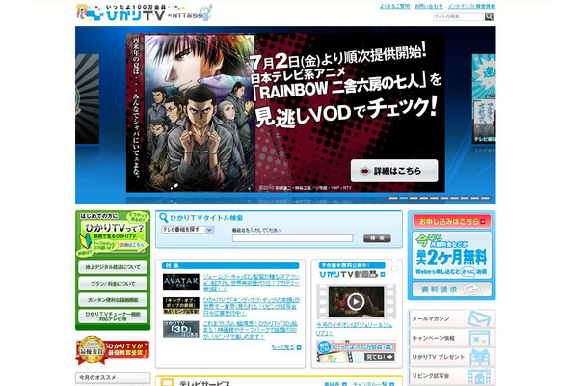Click the お申し込みはこちら button
The width and height of the screenshot is (588, 386).
point(451,222)
